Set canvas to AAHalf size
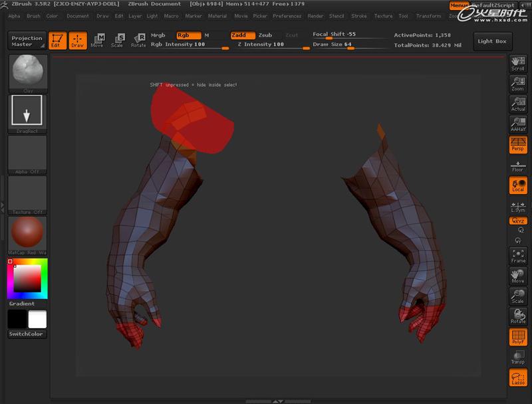 (x=518, y=124)
